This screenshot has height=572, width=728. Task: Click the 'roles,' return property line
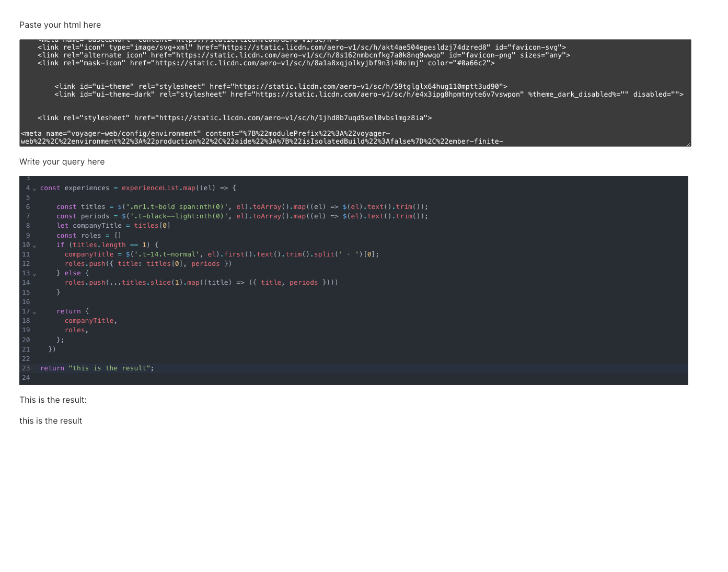pos(77,330)
